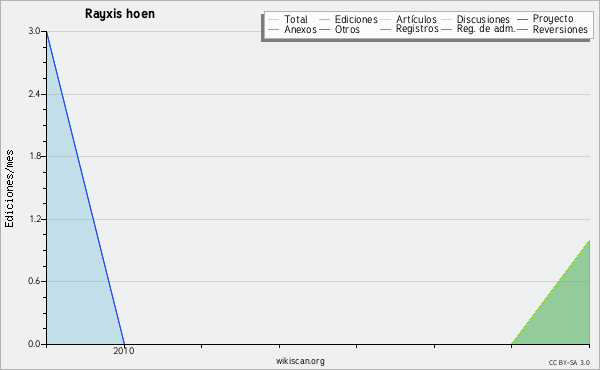Image resolution: width=600 pixels, height=370 pixels.
Task: Click the '0.0' y-axis label
Action: click(34, 344)
